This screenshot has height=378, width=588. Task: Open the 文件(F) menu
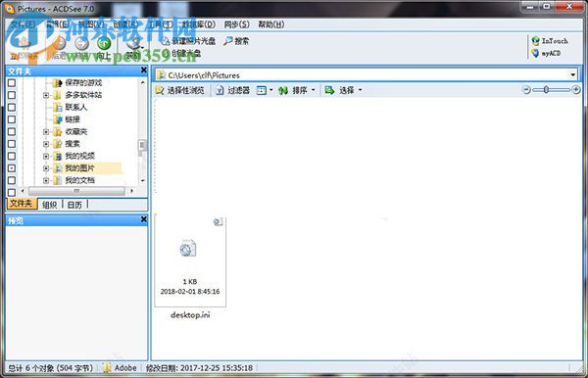pyautogui.click(x=24, y=24)
